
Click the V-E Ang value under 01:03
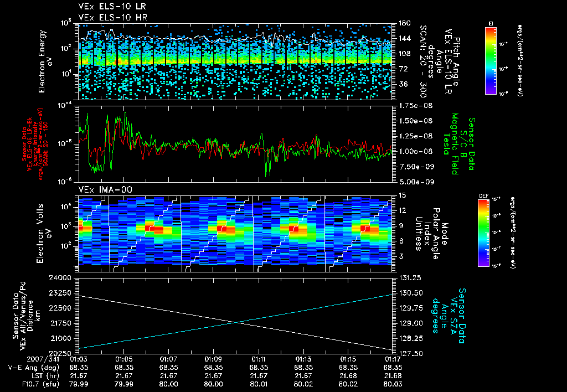point(79,368)
